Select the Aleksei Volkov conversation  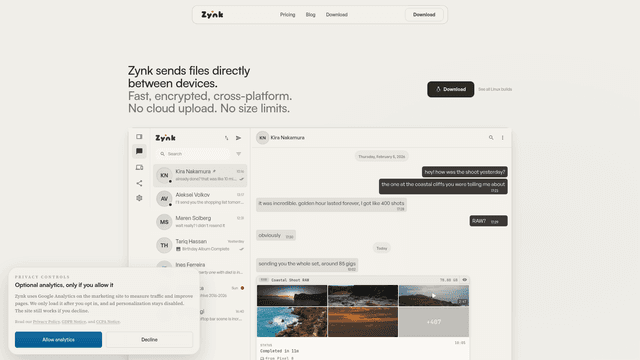200,199
